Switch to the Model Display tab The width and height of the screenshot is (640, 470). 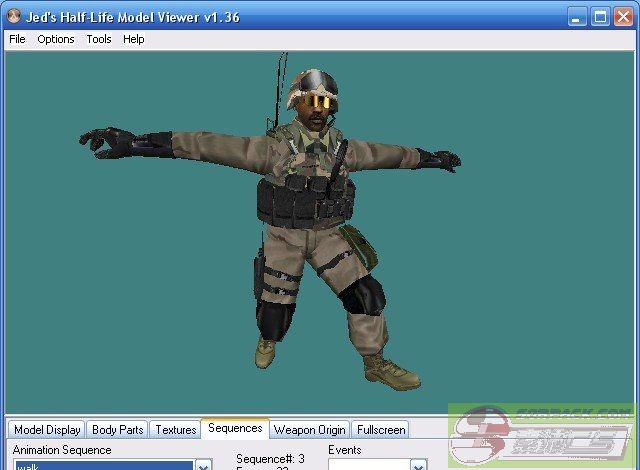coord(47,430)
